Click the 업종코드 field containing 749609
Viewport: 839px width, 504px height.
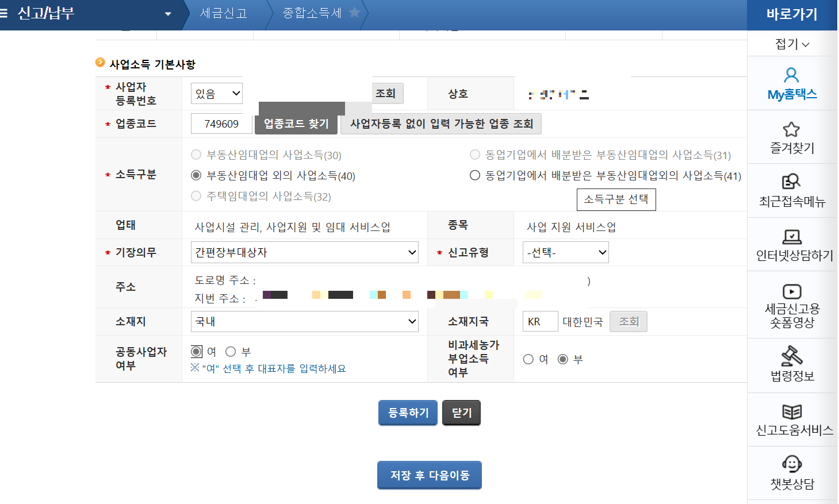[221, 124]
